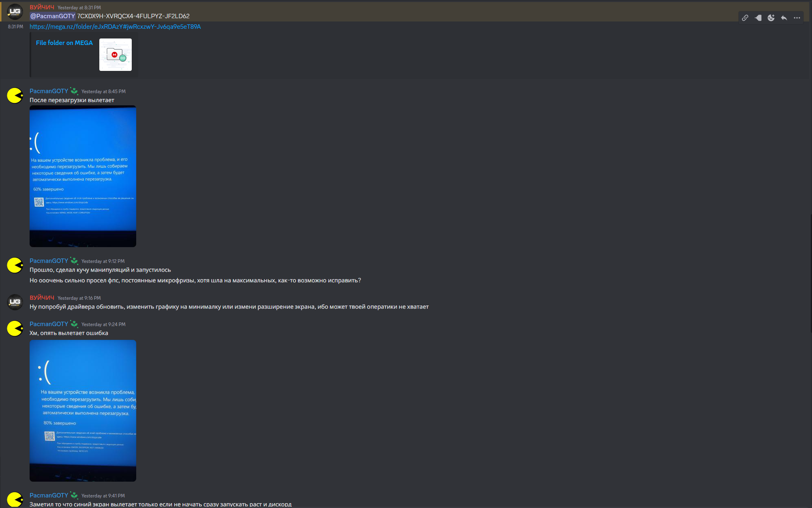Click ВУЙЧИЧ username at 9:16 PM message
This screenshot has width=812, height=508.
coord(42,298)
